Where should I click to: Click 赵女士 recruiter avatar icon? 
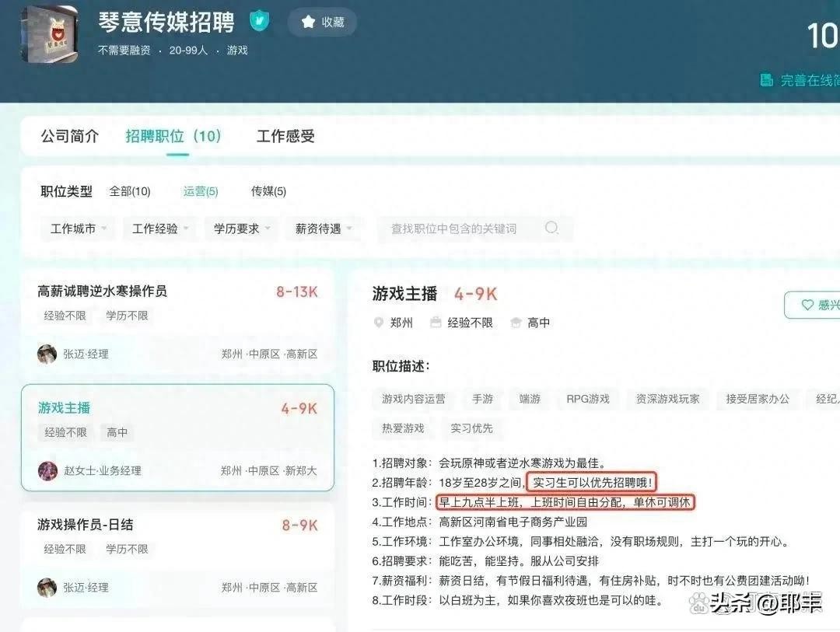47,470
